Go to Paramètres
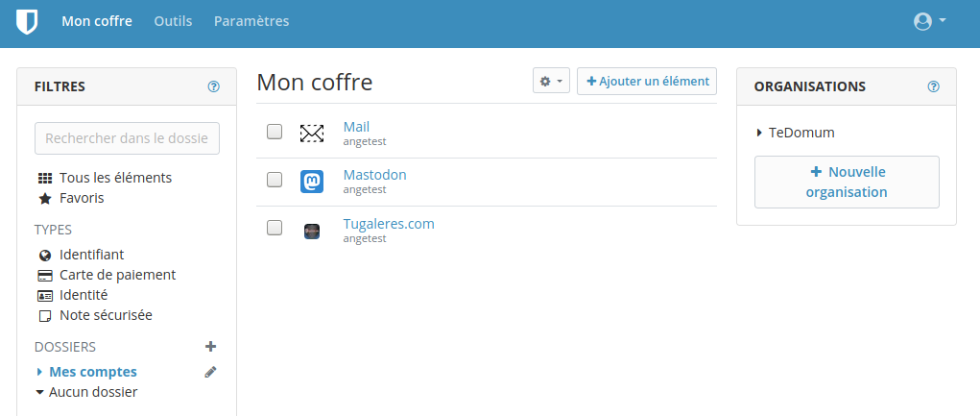The height and width of the screenshot is (416, 980). [x=251, y=21]
